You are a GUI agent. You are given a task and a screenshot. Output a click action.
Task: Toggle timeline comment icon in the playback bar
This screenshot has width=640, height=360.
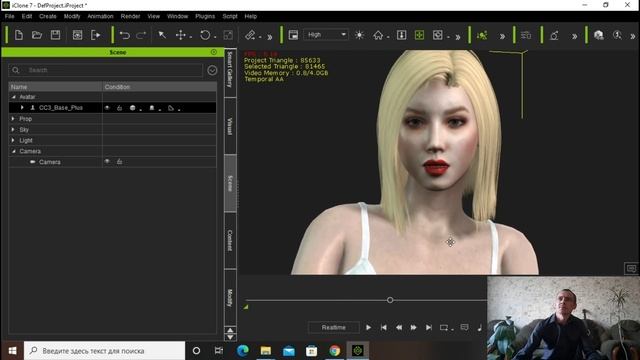[464, 327]
